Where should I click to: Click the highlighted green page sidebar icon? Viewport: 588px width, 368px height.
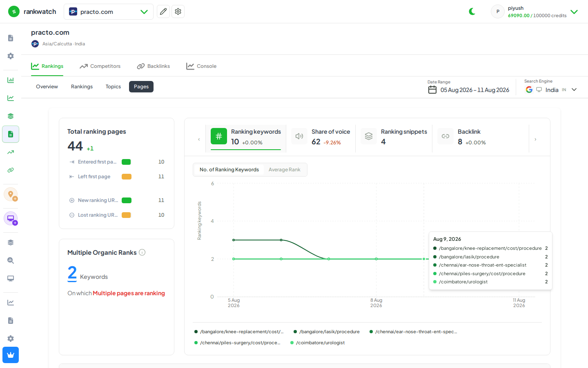pos(11,134)
